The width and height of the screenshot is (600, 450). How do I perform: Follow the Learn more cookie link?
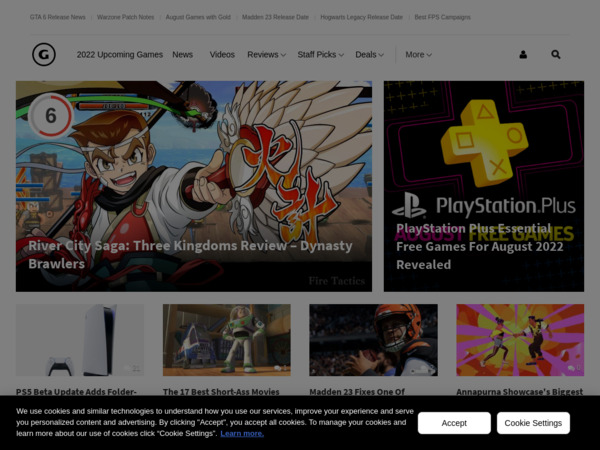pyautogui.click(x=242, y=434)
